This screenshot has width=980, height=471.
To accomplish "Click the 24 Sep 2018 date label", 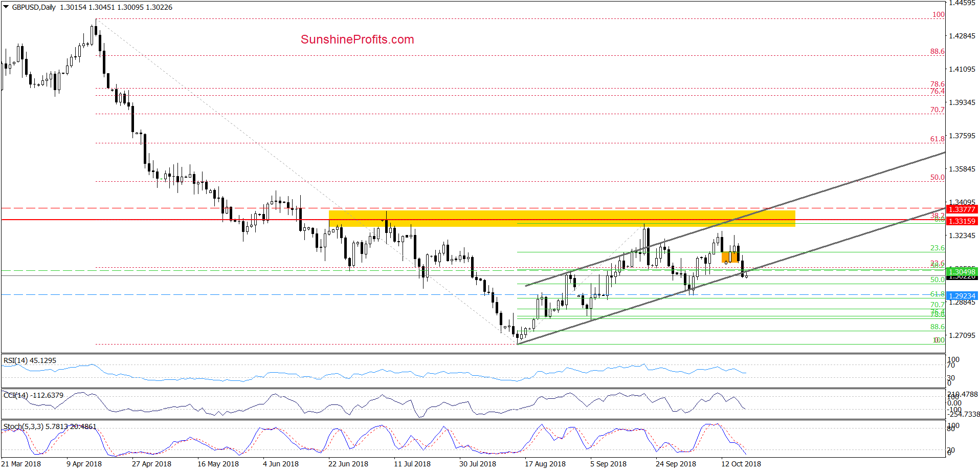I will click(x=676, y=464).
